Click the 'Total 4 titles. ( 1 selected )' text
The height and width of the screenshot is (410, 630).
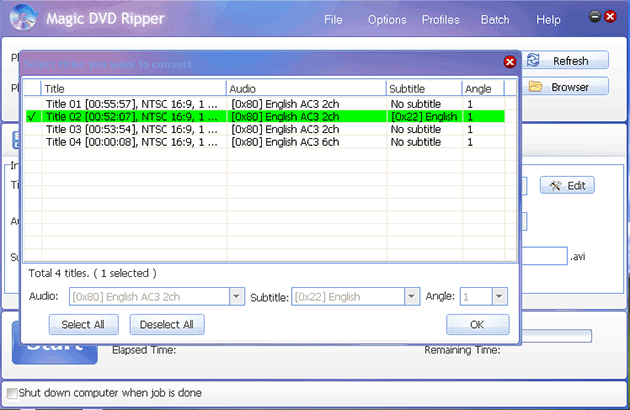[x=92, y=273]
